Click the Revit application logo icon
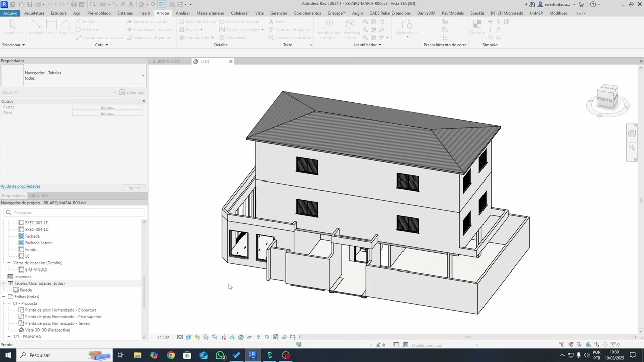 click(x=4, y=4)
